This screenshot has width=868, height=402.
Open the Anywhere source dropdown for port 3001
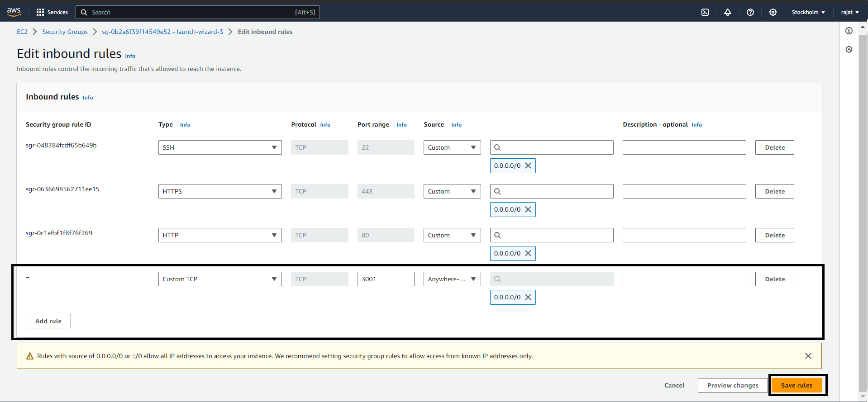452,279
